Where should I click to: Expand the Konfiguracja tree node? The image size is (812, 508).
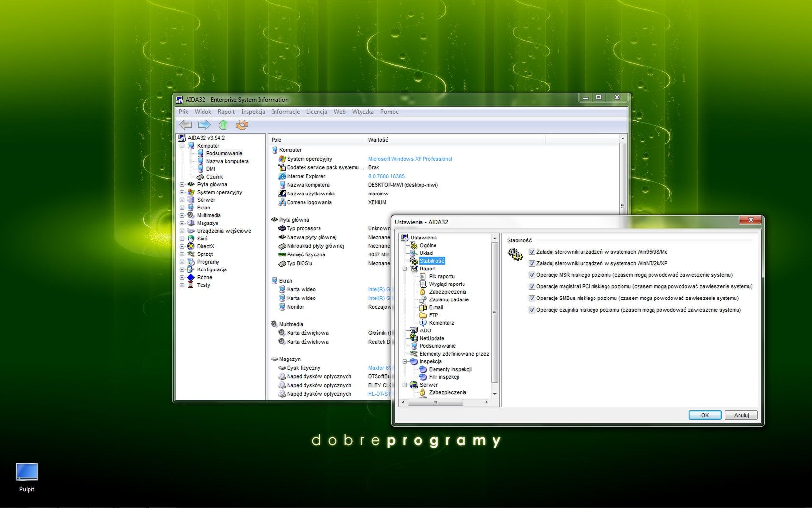(x=182, y=269)
